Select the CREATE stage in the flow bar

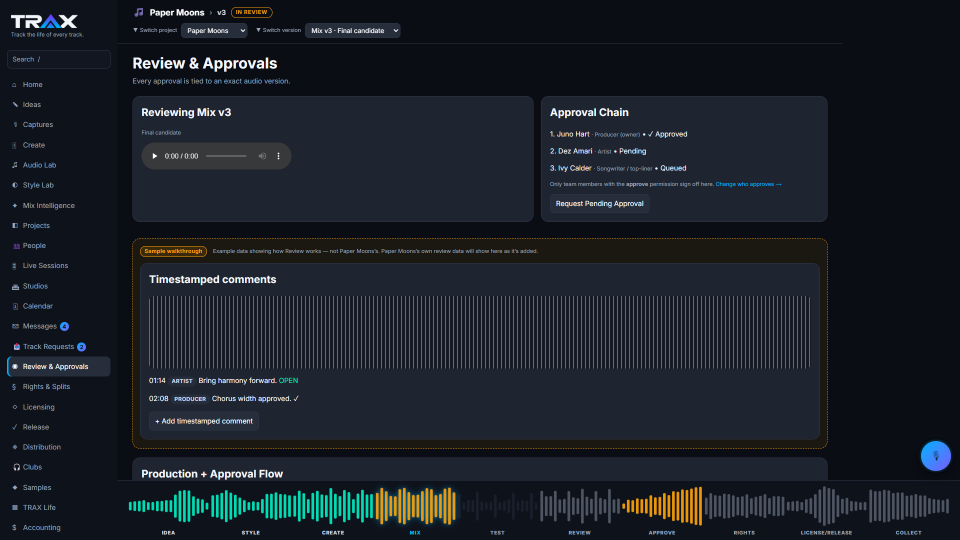click(333, 533)
